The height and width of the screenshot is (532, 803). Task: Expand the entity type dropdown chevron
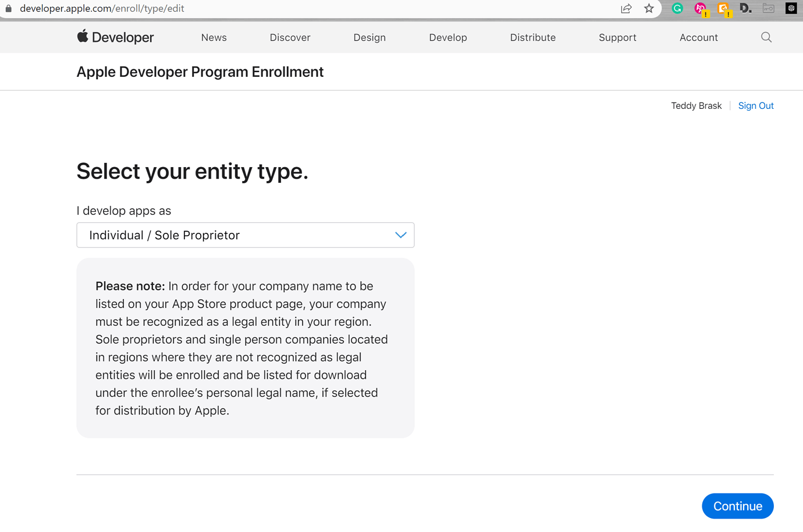point(400,235)
